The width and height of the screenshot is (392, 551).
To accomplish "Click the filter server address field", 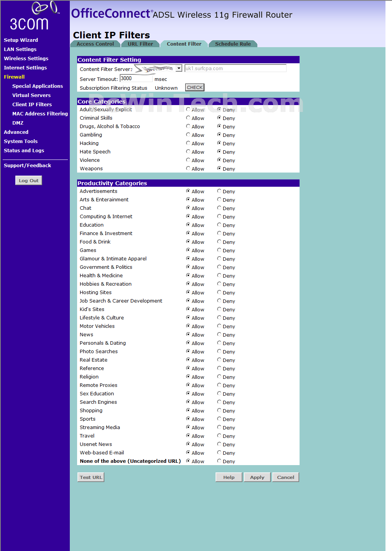I will point(236,68).
